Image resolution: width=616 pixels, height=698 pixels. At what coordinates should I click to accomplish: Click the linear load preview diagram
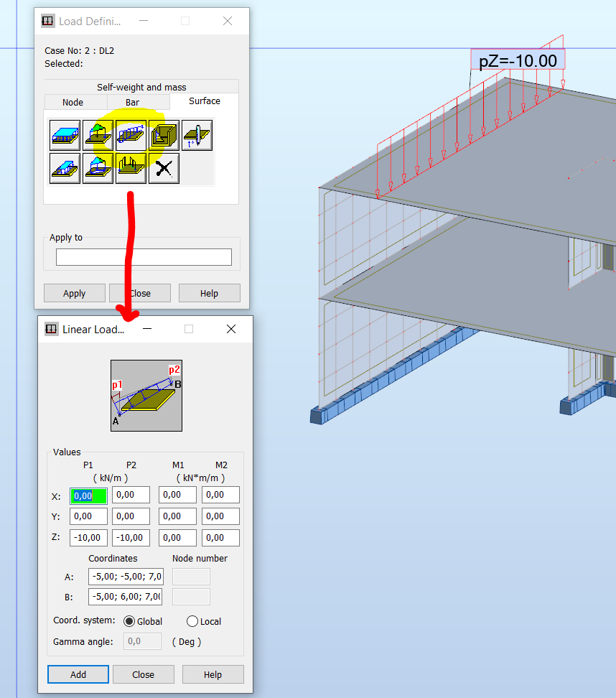click(146, 395)
